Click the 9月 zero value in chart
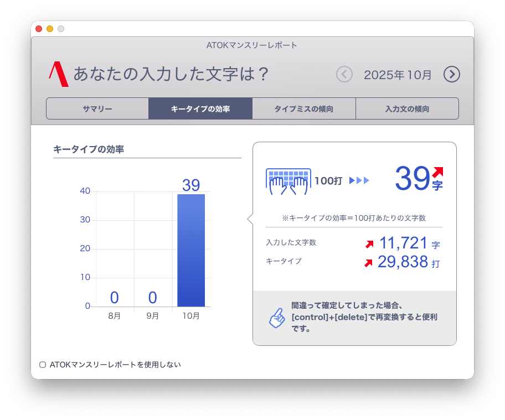505x420 pixels. point(153,298)
